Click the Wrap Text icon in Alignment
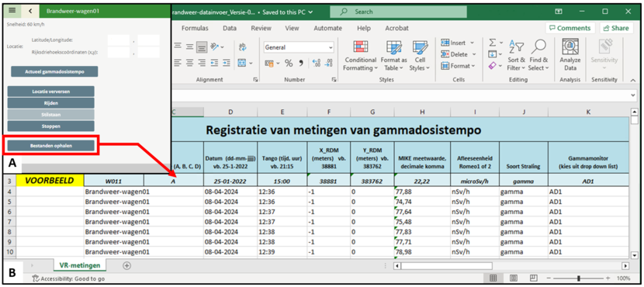644x287 pixels. [x=242, y=47]
